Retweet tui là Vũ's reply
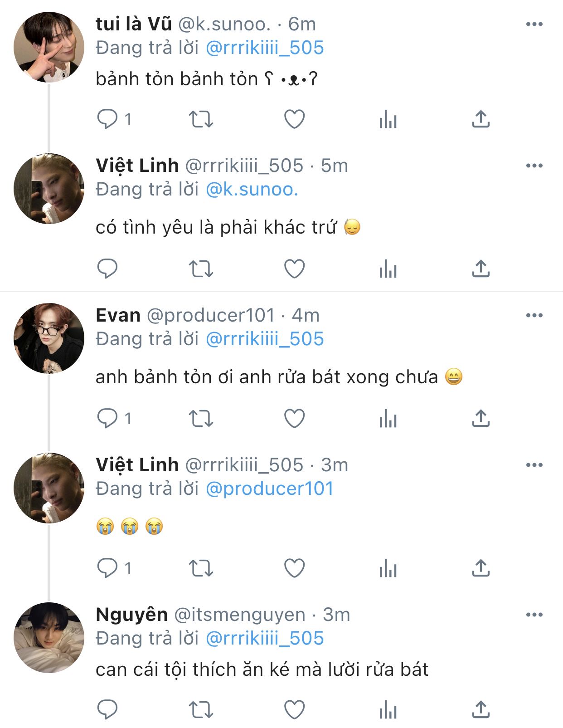Viewport: 563px width, 728px height. tap(200, 119)
